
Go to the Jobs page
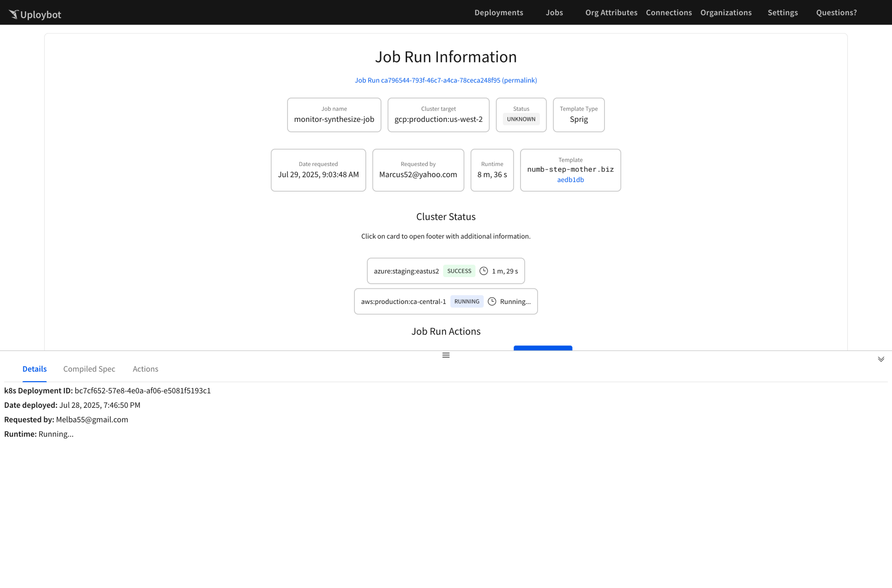pyautogui.click(x=554, y=12)
